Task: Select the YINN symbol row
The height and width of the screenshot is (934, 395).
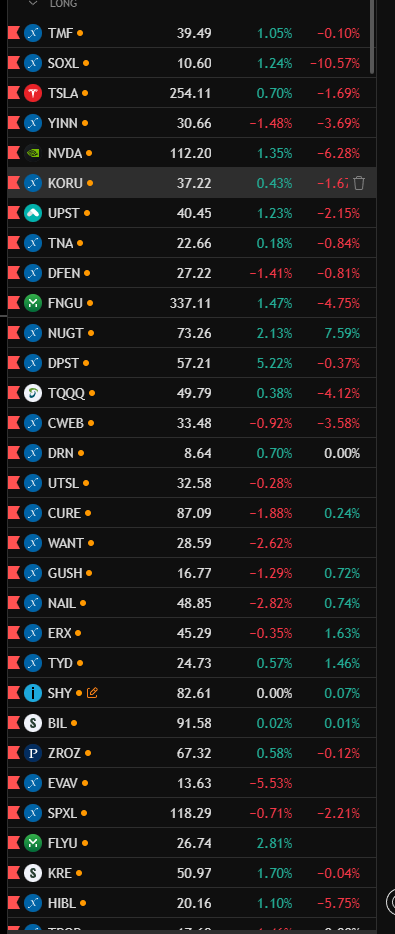Action: click(191, 123)
